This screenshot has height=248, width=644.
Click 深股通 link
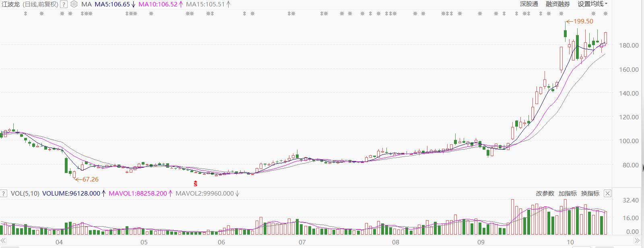[529, 4]
